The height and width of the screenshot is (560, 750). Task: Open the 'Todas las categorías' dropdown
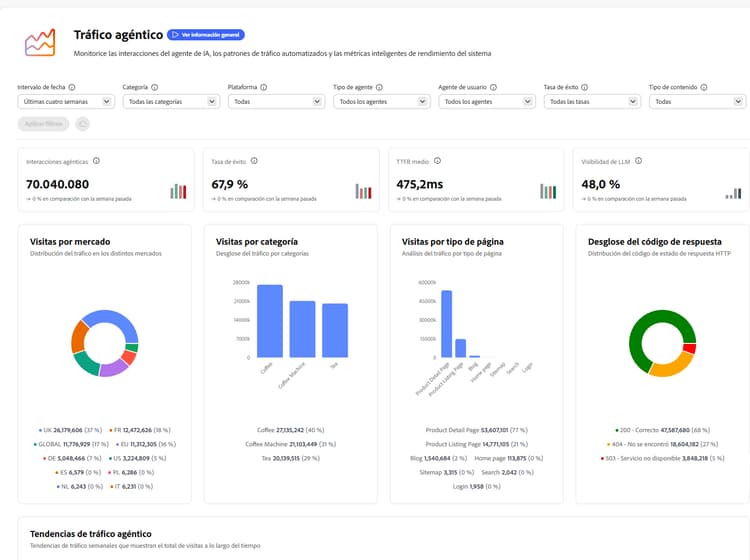pos(171,101)
